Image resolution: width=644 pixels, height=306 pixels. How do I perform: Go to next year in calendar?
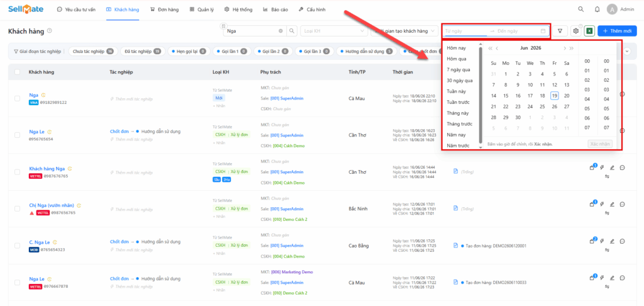click(571, 48)
